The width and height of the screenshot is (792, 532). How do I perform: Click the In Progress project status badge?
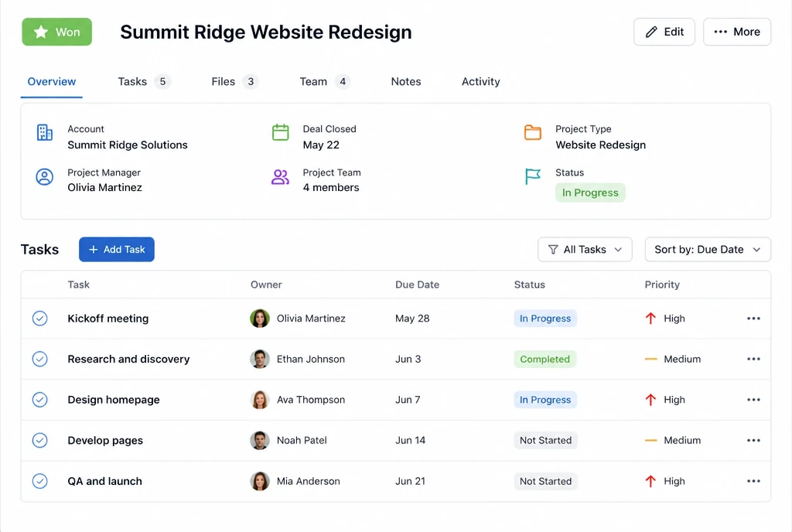pyautogui.click(x=590, y=193)
